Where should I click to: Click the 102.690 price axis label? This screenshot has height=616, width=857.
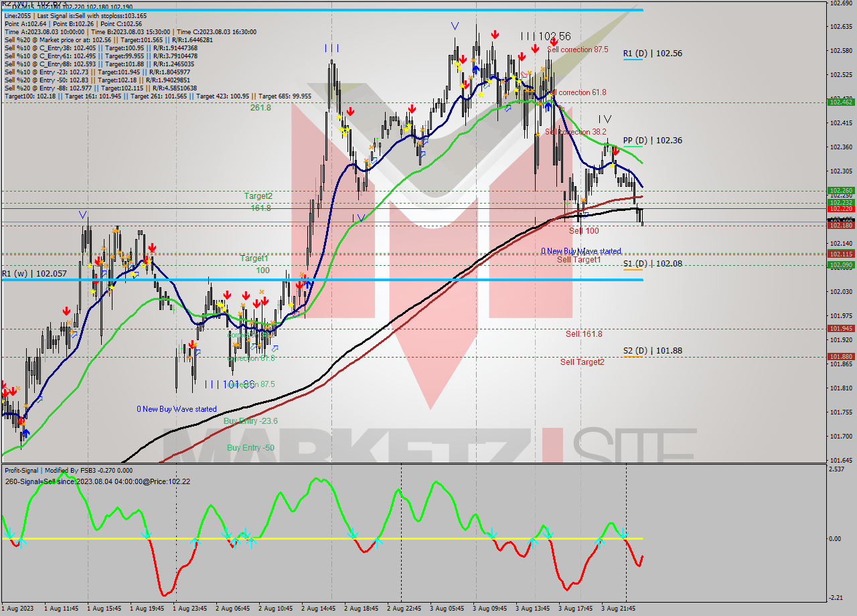coord(840,3)
